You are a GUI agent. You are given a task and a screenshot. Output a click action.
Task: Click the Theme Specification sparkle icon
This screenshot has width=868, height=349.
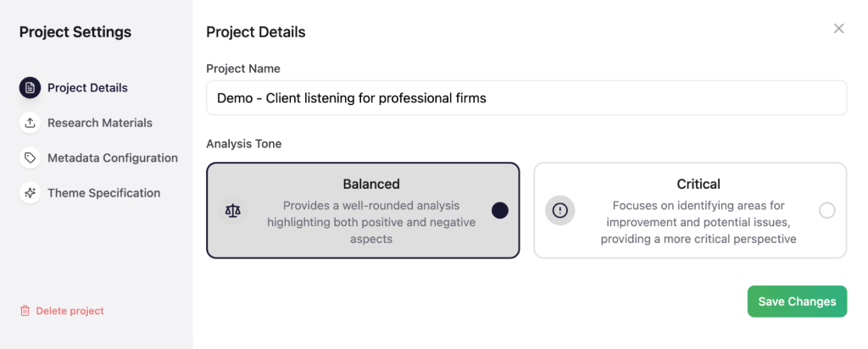[30, 193]
